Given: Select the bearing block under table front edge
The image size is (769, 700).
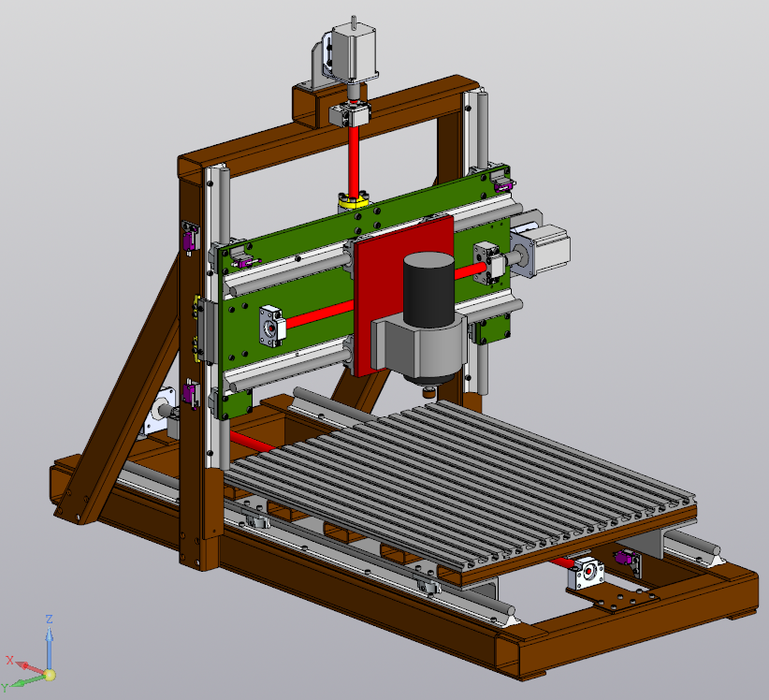Looking at the screenshot, I should [586, 573].
